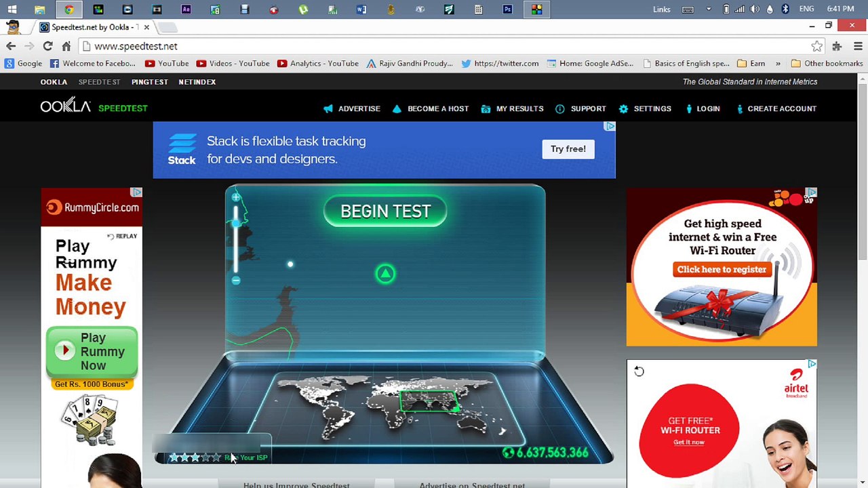Reload the page with refresh icon
This screenshot has height=488, width=868.
click(x=47, y=46)
